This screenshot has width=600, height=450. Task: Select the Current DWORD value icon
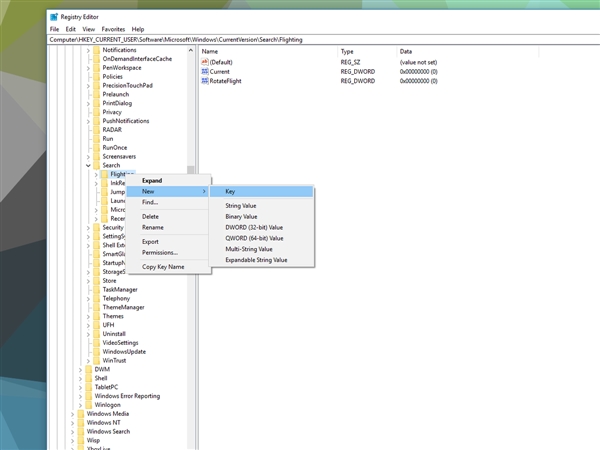click(x=205, y=71)
